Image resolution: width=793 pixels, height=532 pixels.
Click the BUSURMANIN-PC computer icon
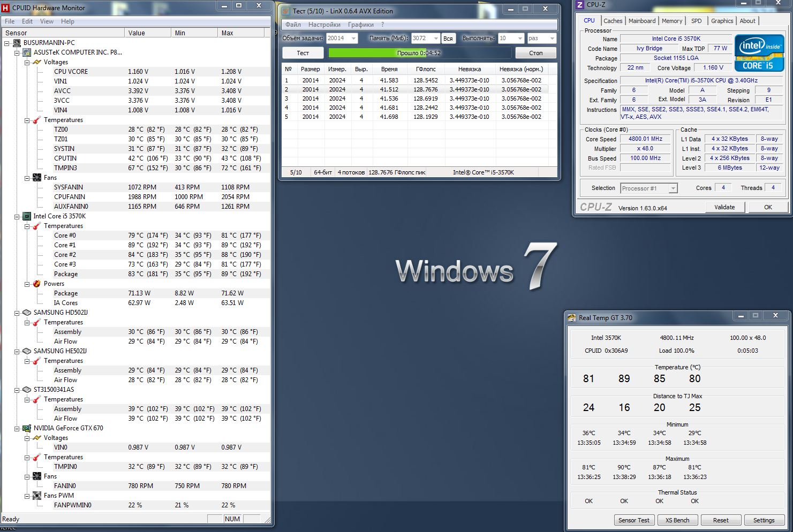[x=16, y=43]
